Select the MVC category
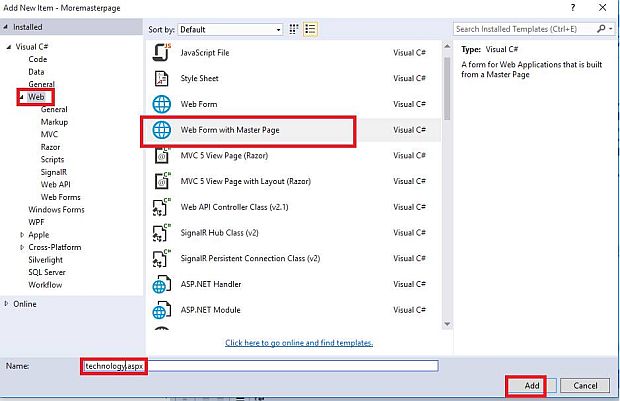 [49, 134]
